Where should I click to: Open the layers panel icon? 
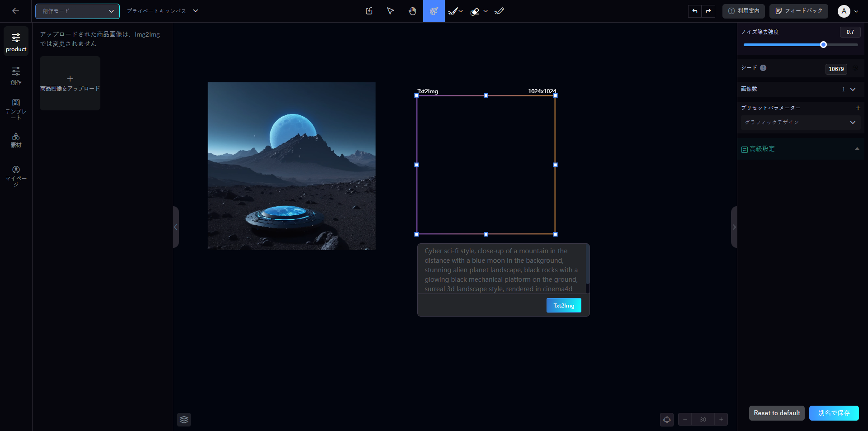184,420
